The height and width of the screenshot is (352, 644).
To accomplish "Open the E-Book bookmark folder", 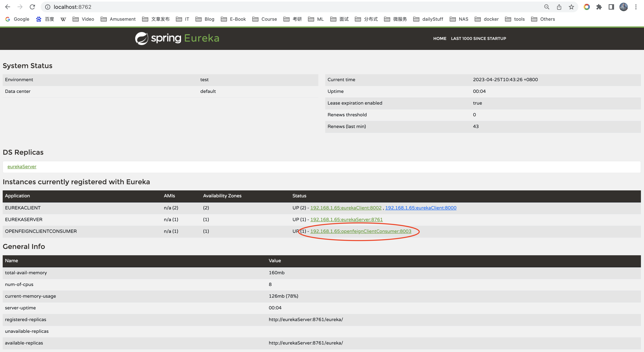I will [x=233, y=19].
